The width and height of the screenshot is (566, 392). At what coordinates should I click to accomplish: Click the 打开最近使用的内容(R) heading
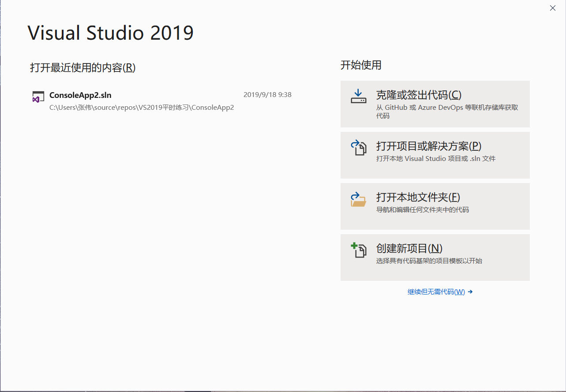(82, 67)
